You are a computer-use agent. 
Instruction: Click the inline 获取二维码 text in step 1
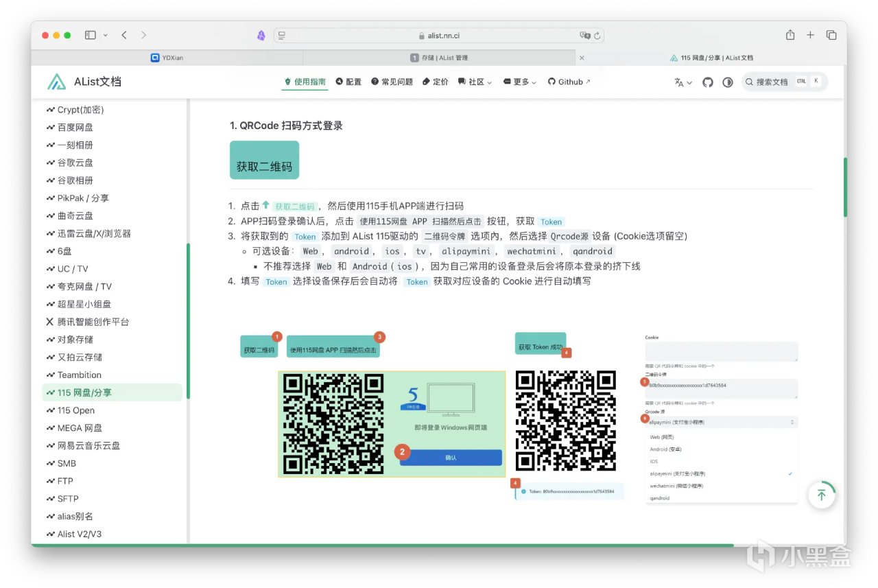coord(294,207)
